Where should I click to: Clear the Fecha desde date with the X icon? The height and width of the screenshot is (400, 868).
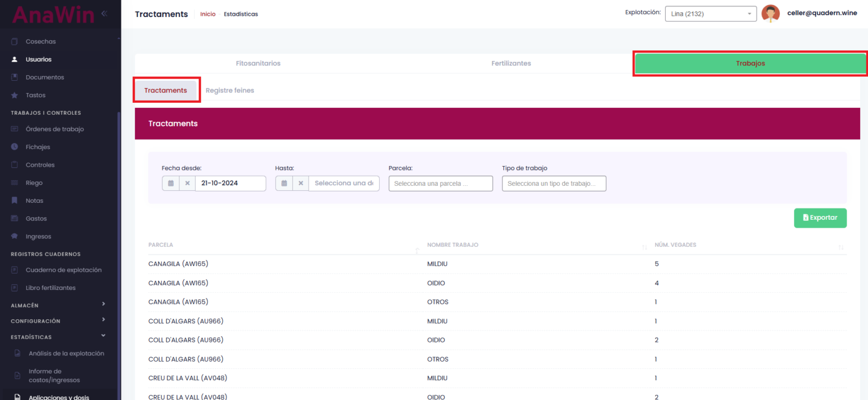188,183
